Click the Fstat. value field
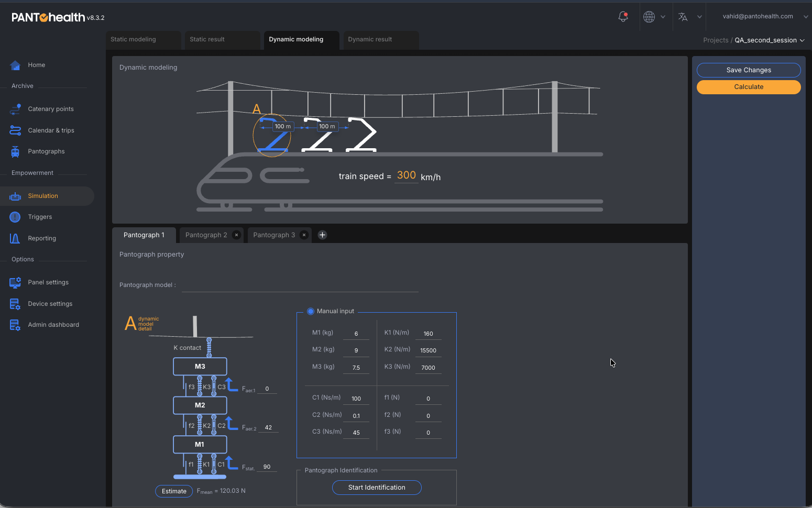Screen dimensions: 812x508 (x=267, y=467)
